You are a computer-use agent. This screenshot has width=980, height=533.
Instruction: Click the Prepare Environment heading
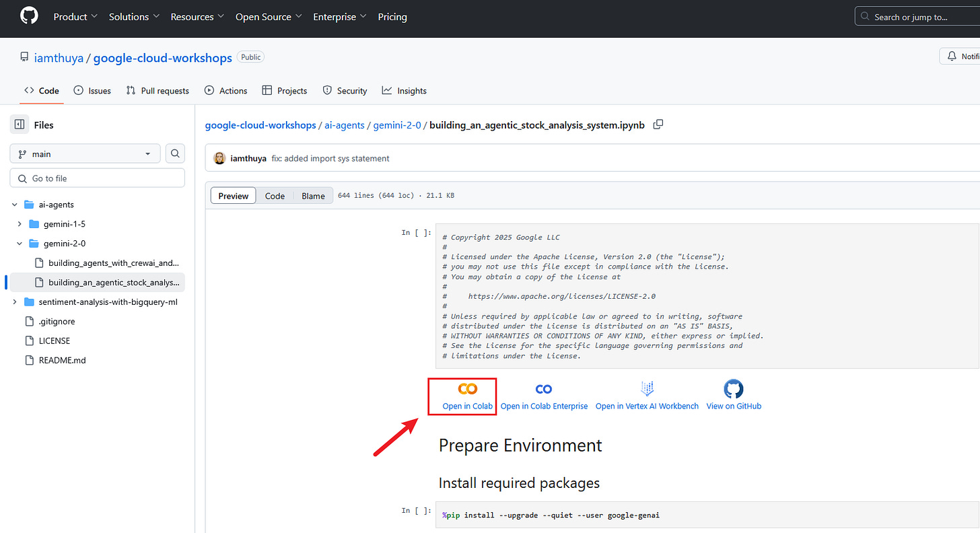click(x=520, y=446)
